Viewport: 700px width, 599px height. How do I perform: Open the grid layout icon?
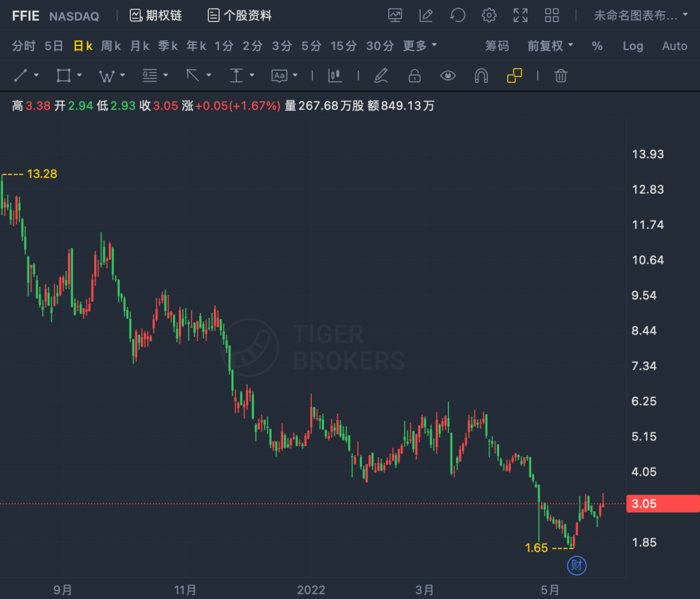pyautogui.click(x=552, y=16)
